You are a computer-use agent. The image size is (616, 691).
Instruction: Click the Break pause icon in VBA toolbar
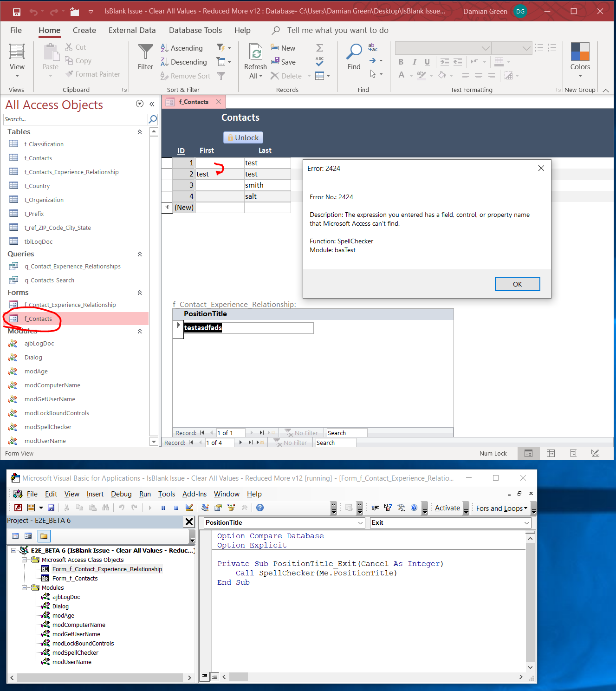163,508
